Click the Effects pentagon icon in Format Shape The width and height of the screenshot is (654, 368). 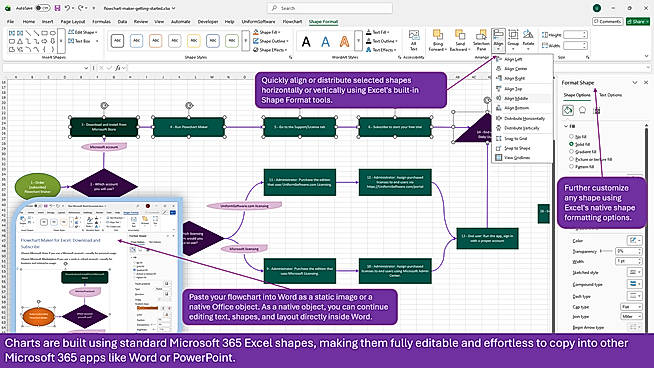coord(582,110)
